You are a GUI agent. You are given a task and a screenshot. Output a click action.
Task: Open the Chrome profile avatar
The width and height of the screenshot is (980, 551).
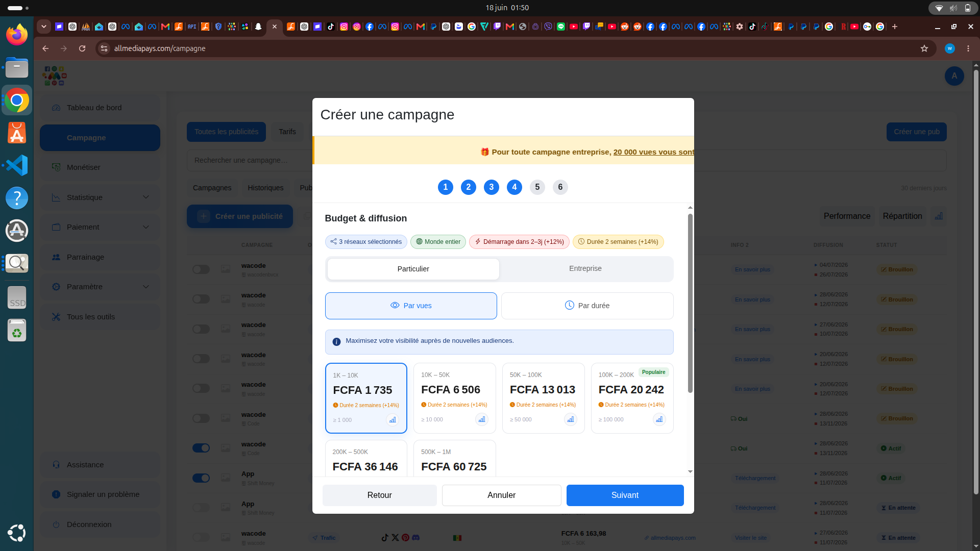950,48
